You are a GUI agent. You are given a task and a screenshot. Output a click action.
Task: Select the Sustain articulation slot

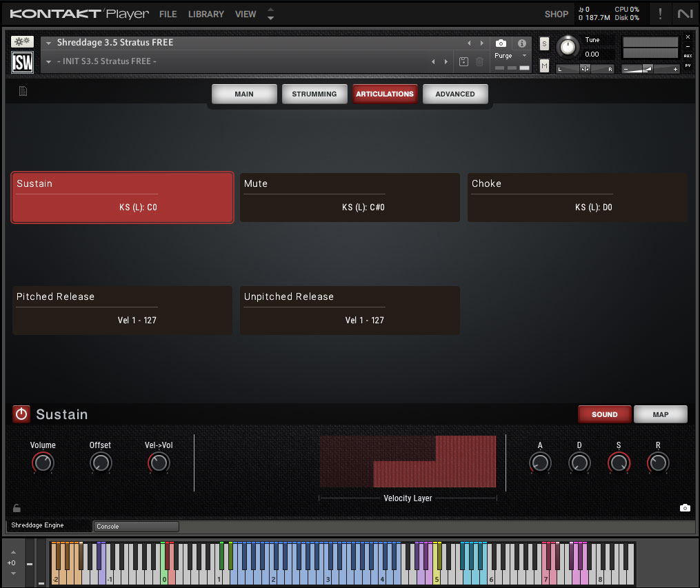pos(122,197)
